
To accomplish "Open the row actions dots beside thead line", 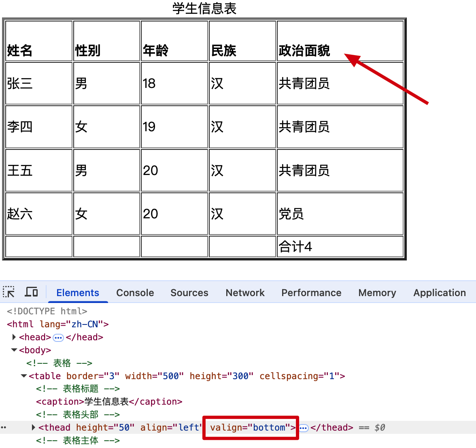I will click(3, 427).
